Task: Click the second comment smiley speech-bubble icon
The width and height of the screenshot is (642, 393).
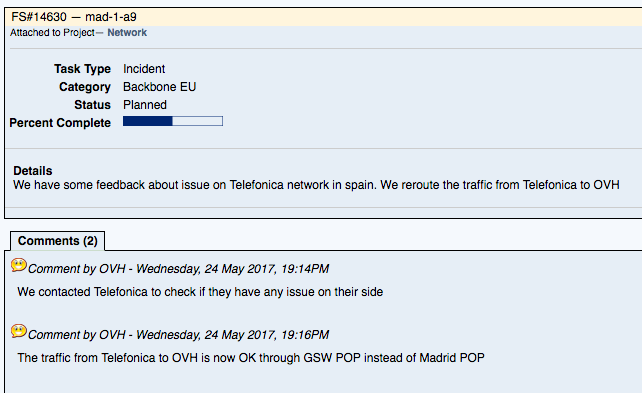Action: 19,331
